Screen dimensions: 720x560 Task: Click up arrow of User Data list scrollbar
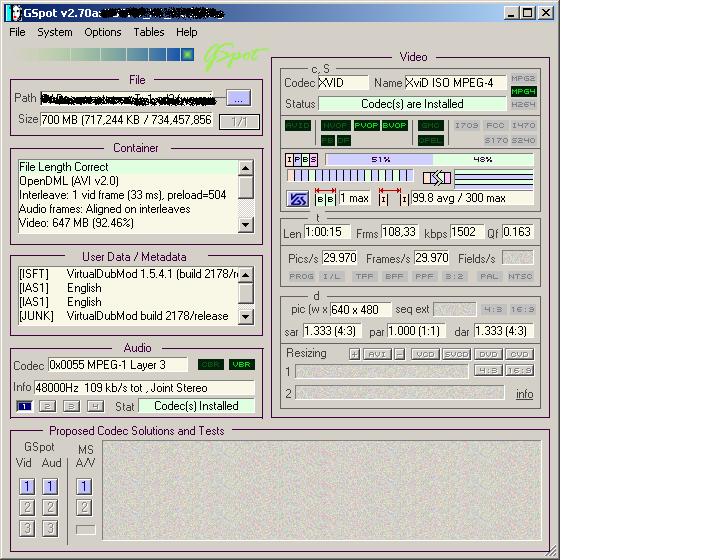246,275
